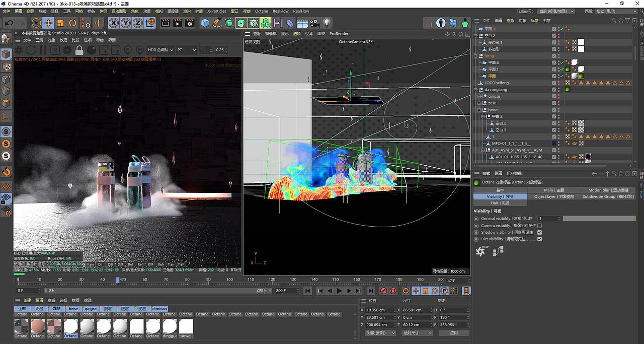
Task: Click the camera object icon in toolbar
Action: tap(314, 23)
